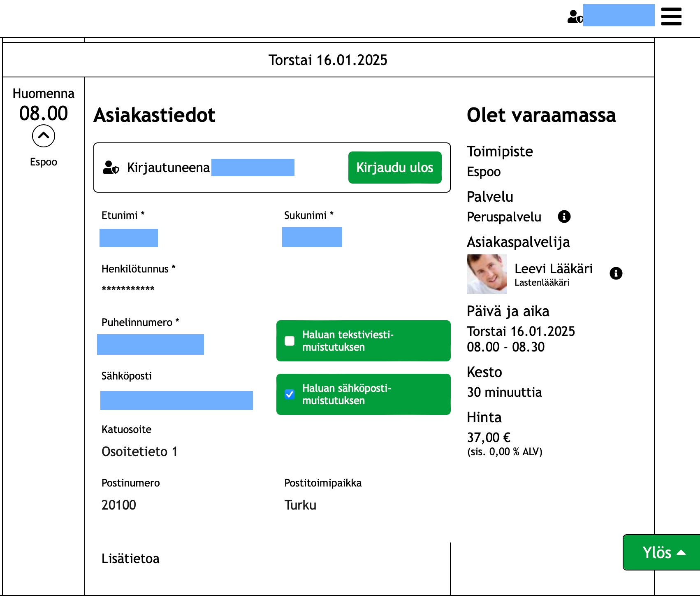Show info for Peruspalvelu service
700x596 pixels.
[564, 217]
